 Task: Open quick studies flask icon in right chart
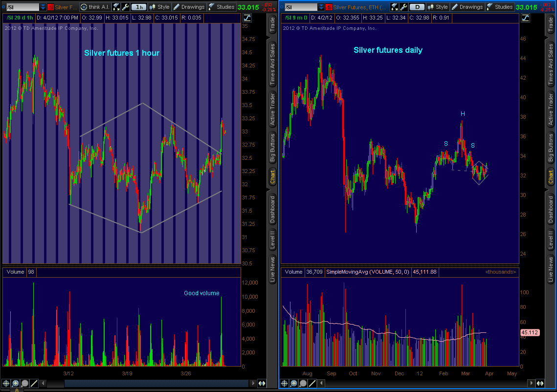(x=394, y=7)
